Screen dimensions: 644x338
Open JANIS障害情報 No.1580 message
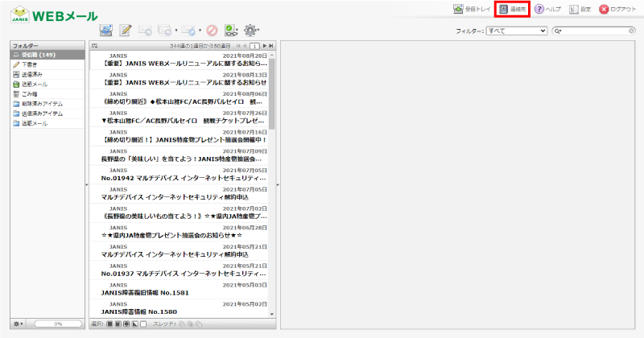click(x=179, y=308)
